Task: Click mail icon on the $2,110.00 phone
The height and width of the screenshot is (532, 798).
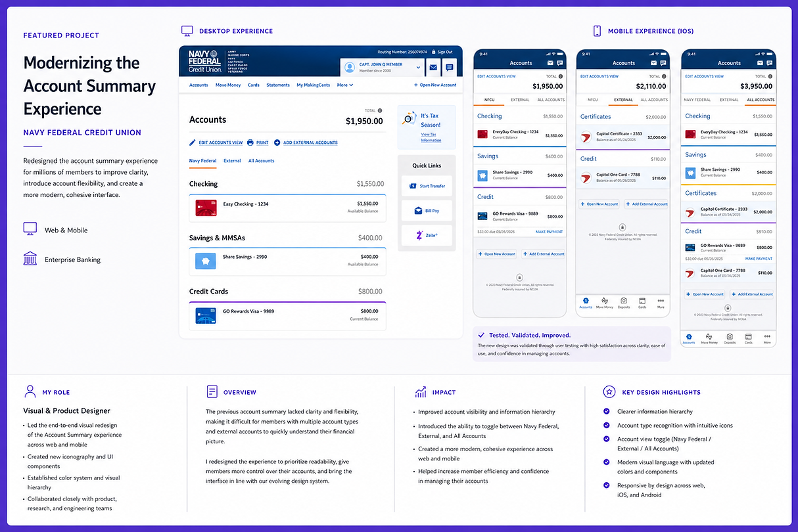Action: coord(653,63)
